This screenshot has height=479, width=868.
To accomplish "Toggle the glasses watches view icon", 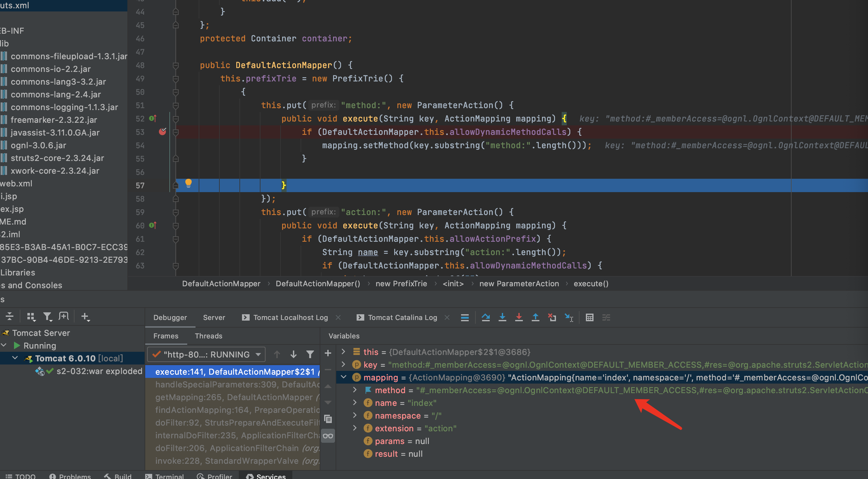I will pyautogui.click(x=328, y=436).
